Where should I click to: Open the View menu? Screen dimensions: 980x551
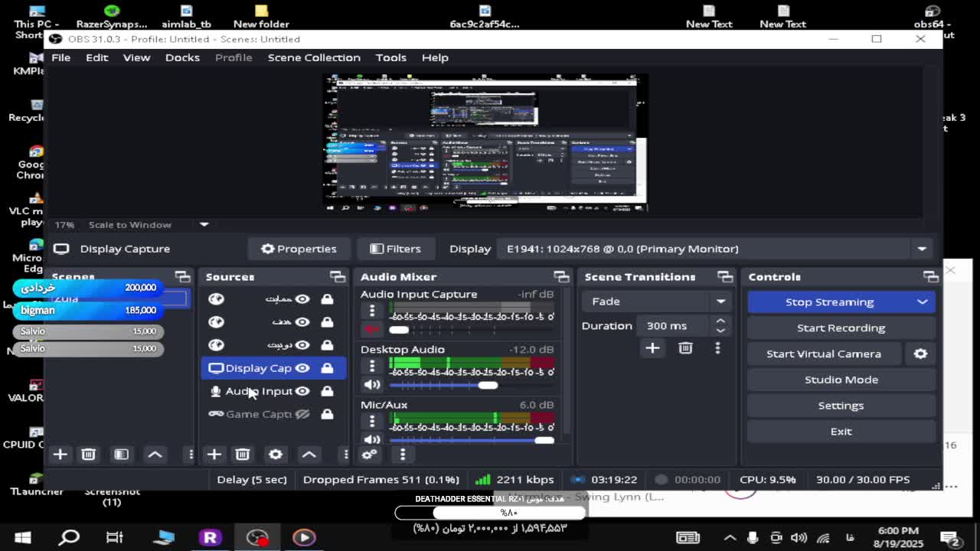click(x=136, y=57)
